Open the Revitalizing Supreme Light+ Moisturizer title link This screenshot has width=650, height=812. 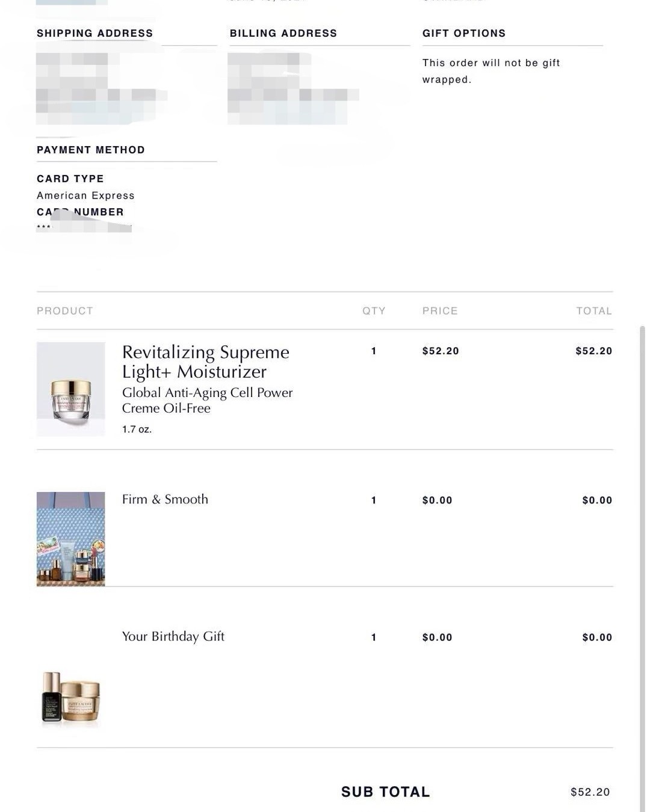point(205,361)
